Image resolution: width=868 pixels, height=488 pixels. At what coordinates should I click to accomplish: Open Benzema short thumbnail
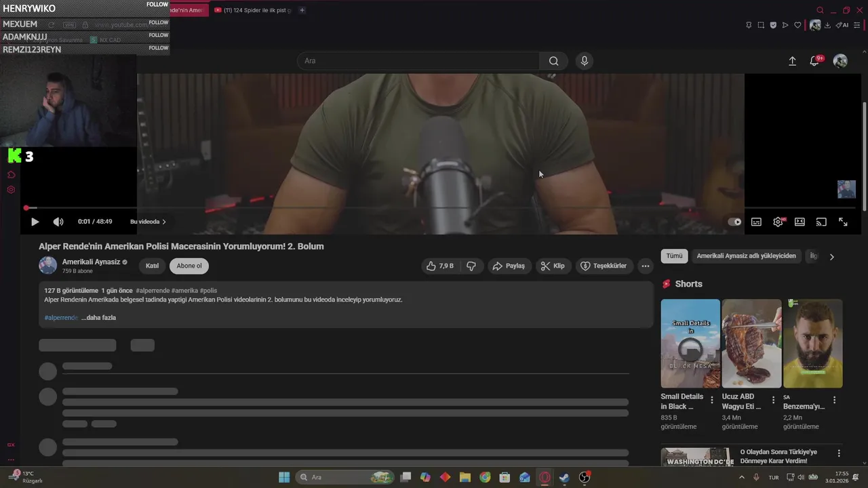[x=812, y=344]
